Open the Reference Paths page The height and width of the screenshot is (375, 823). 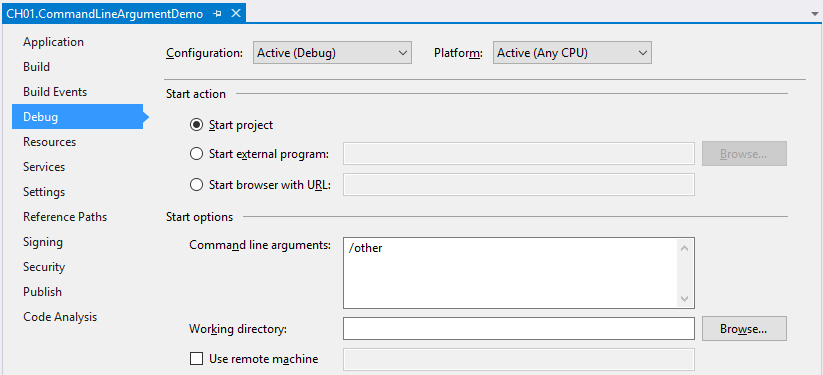(65, 217)
